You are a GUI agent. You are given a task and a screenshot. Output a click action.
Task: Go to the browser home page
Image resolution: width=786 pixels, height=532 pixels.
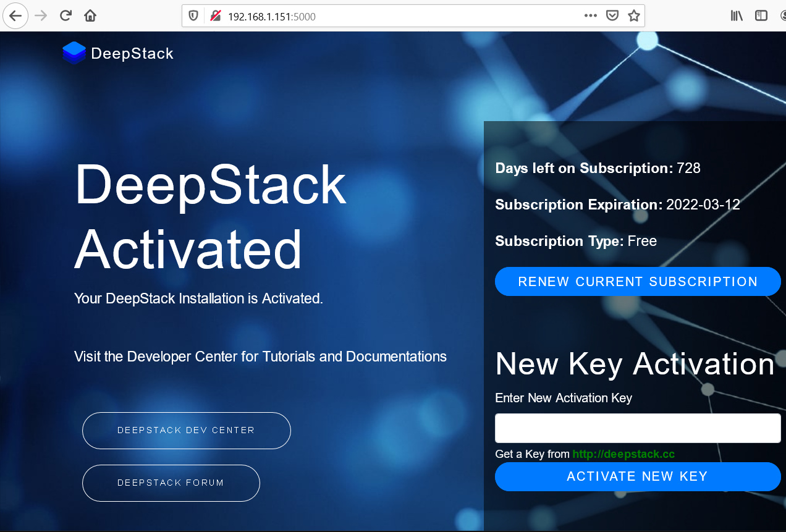point(90,15)
